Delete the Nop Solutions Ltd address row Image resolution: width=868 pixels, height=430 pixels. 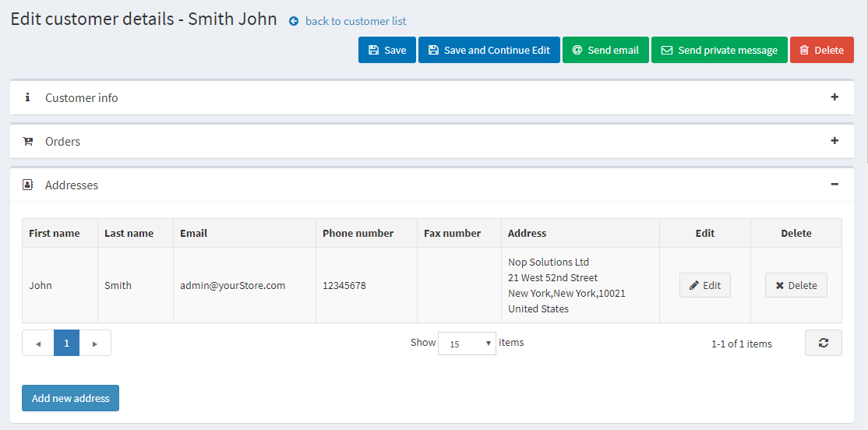(x=796, y=285)
